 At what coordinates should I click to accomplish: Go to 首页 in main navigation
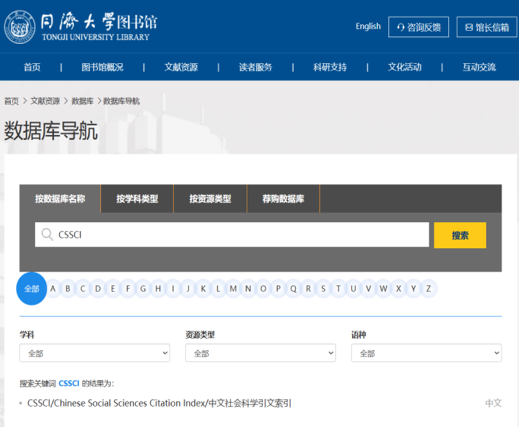click(32, 67)
